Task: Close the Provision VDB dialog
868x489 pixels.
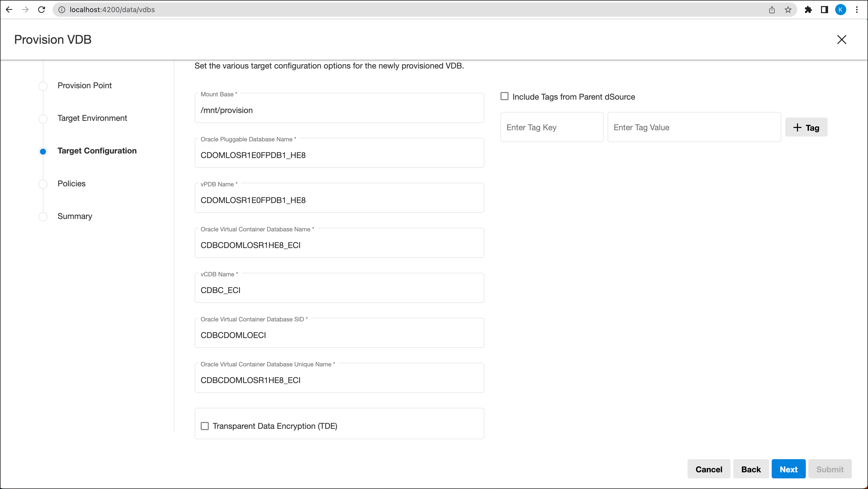Action: click(841, 39)
